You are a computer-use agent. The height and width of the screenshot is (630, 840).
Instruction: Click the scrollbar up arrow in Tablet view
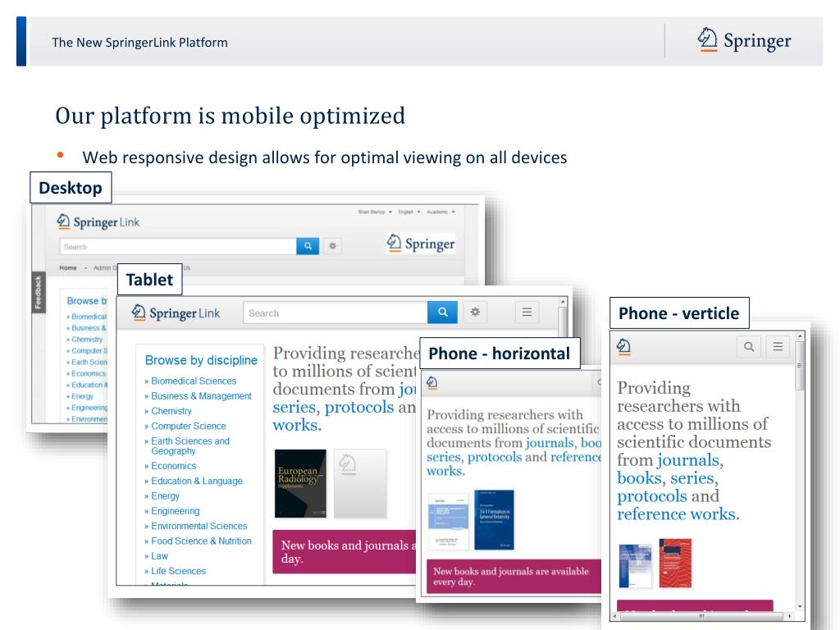click(563, 302)
